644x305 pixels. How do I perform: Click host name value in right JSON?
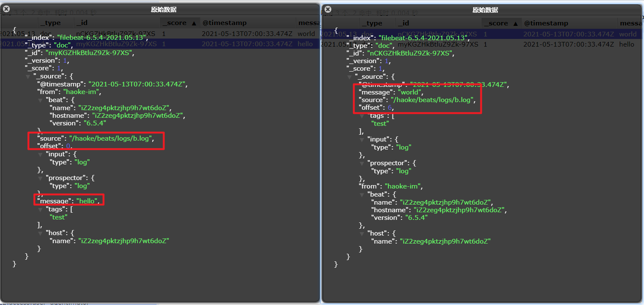[x=445, y=241]
